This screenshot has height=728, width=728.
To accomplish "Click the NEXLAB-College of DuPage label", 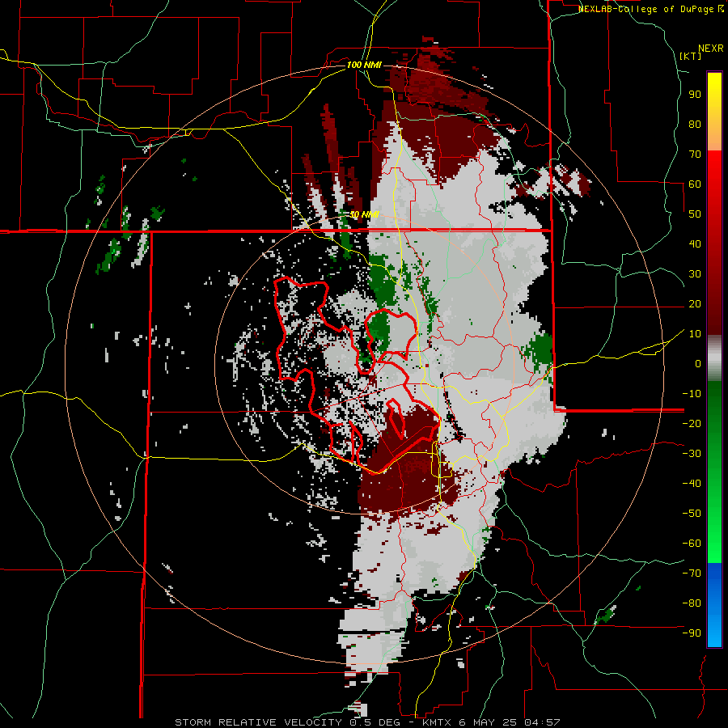I will pyautogui.click(x=650, y=9).
